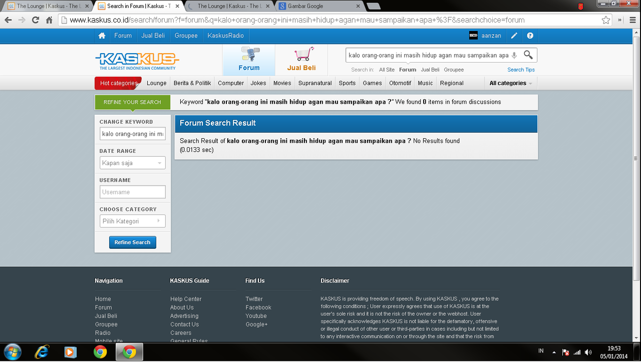Click the volume speaker tray icon

click(588, 352)
